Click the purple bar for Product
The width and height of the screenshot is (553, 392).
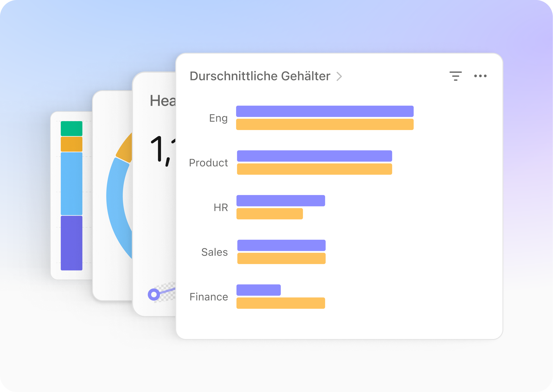click(314, 156)
